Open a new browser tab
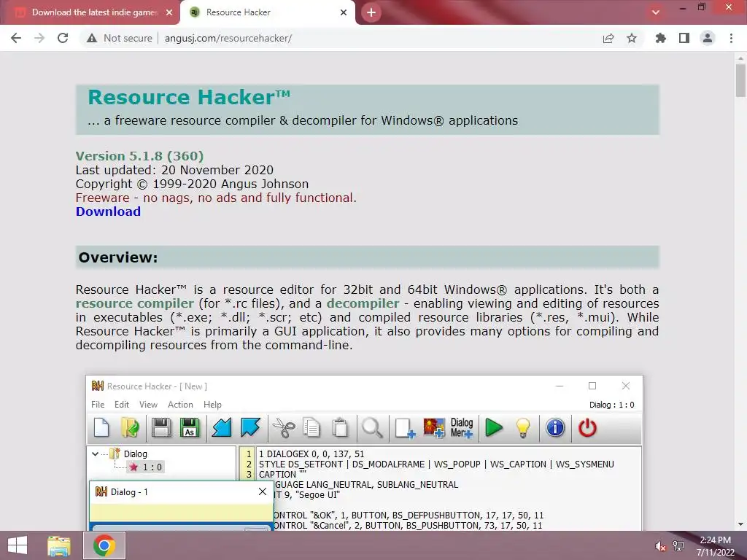 coord(371,12)
